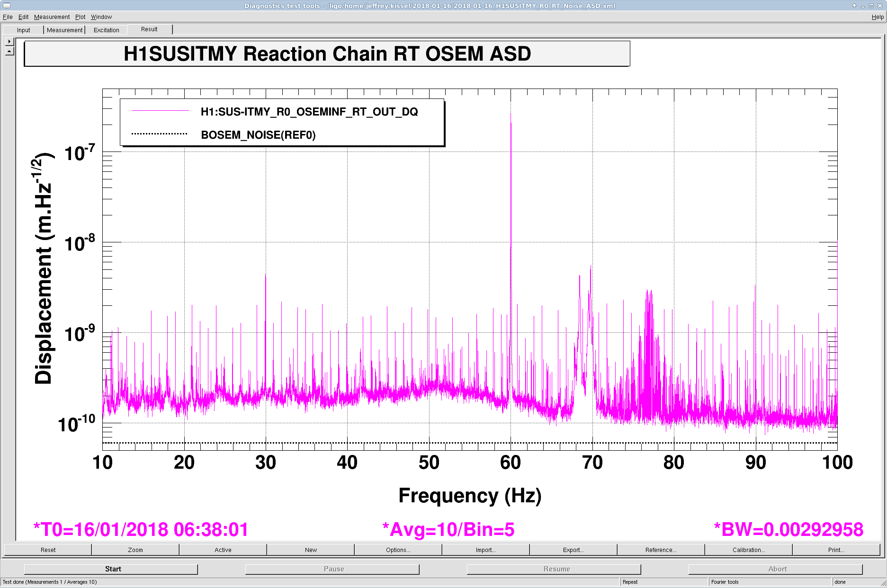Open the File menu
The width and height of the screenshot is (887, 588).
[x=8, y=17]
